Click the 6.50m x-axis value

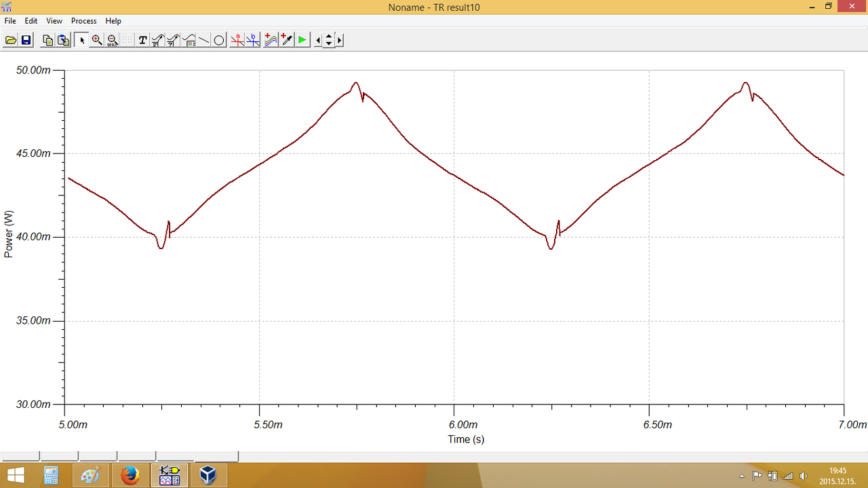coord(657,425)
